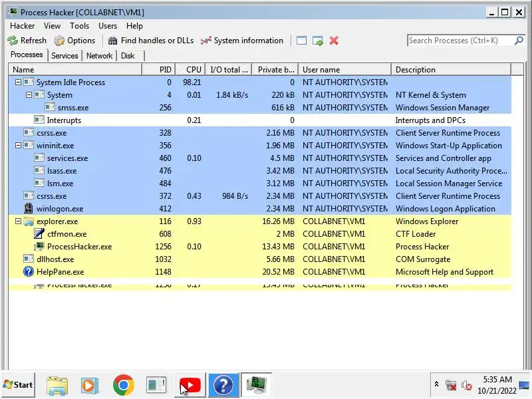The height and width of the screenshot is (399, 532).
Task: Sort by the CPU column header
Action: 191,70
